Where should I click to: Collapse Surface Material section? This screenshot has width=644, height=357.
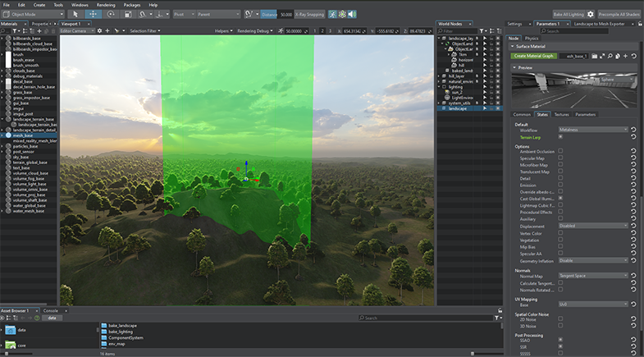[x=513, y=47]
